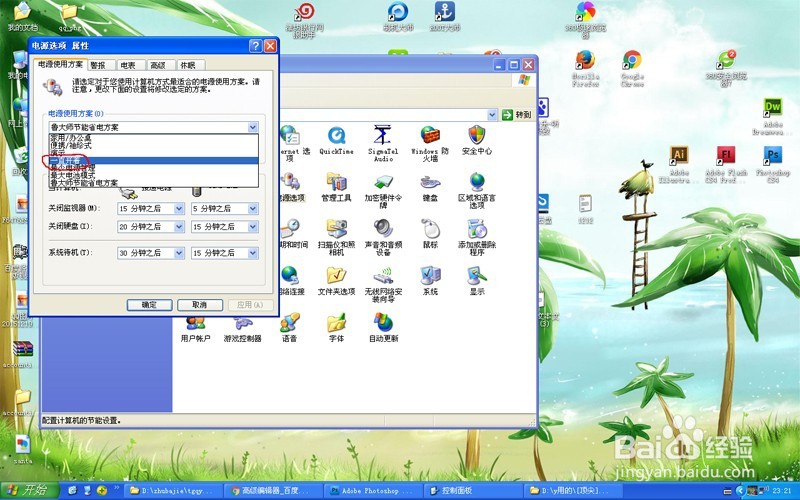
Task: Open the 键盘 keyboard icon
Action: click(x=430, y=187)
